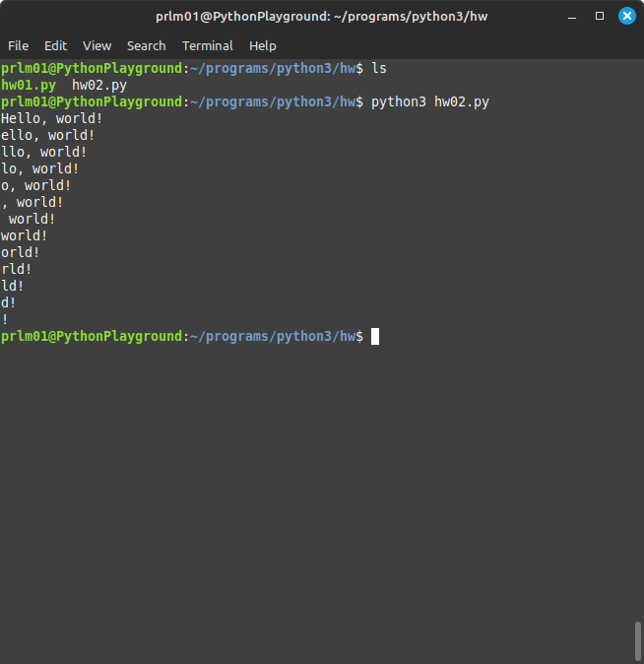The width and height of the screenshot is (644, 664).
Task: Open the View menu
Action: [97, 45]
